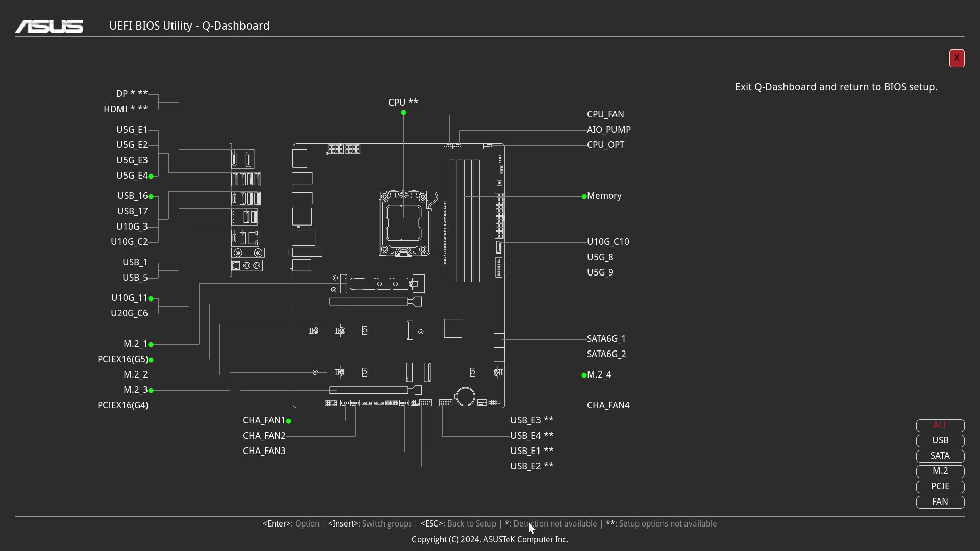Select the USB_16 port label
The image size is (980, 551).
[133, 196]
